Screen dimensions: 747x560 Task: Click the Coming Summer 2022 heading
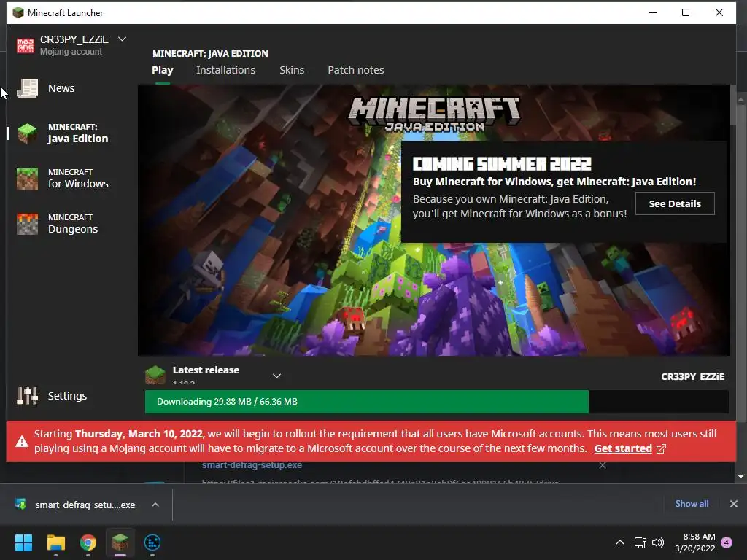(502, 164)
